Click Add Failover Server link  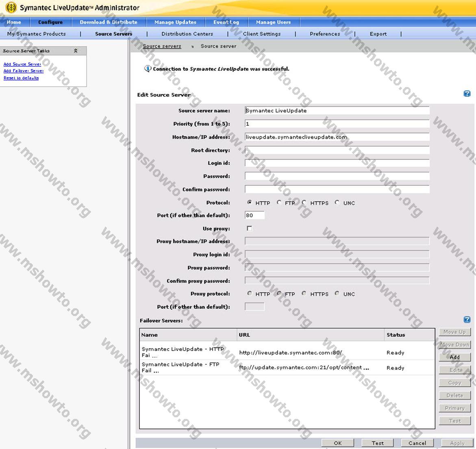tap(24, 71)
